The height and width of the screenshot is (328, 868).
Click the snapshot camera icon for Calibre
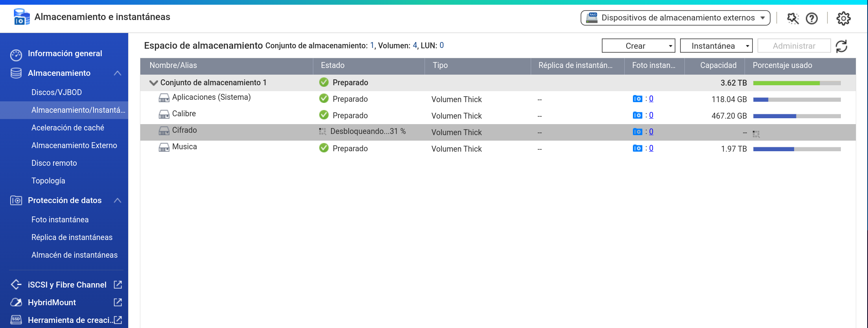(x=637, y=115)
